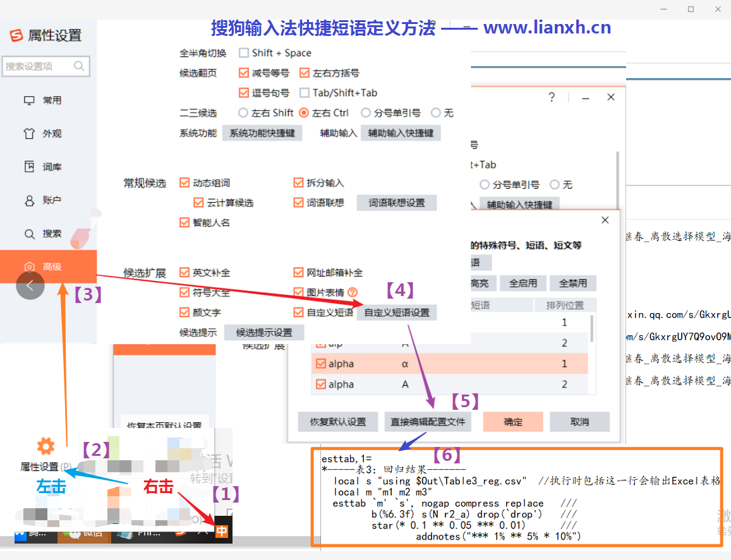Toggle the 颜文字 checkbox

(x=184, y=313)
